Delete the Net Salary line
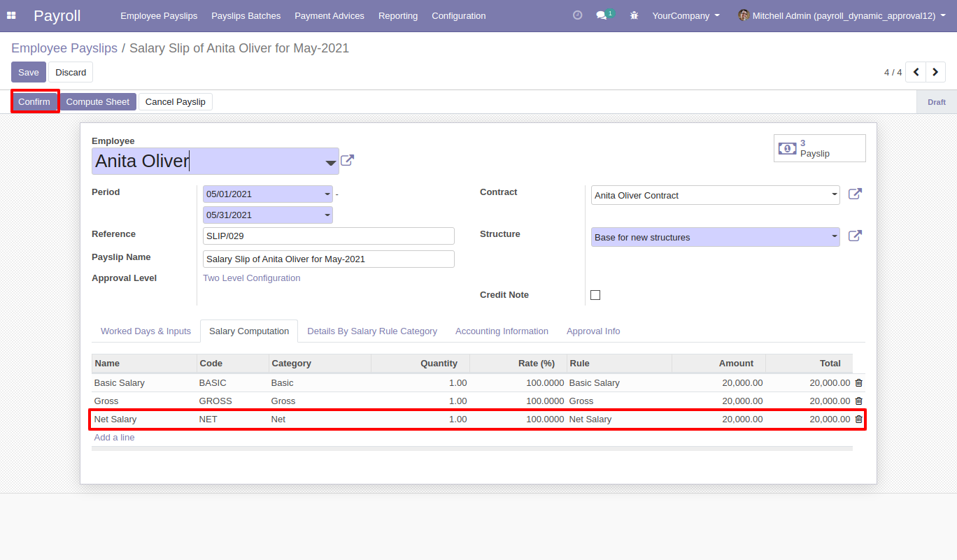Viewport: 957px width, 560px height. tap(858, 419)
